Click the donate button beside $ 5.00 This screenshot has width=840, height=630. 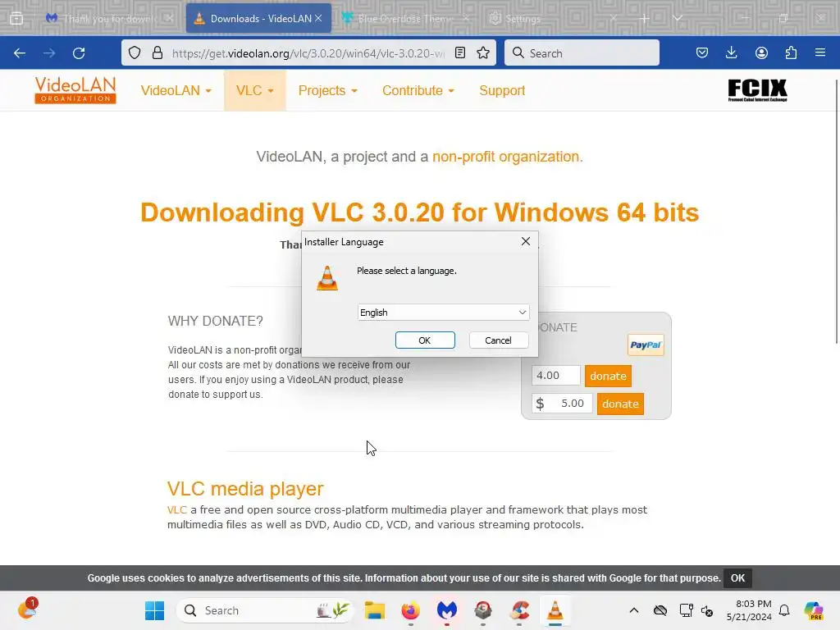[x=620, y=404]
